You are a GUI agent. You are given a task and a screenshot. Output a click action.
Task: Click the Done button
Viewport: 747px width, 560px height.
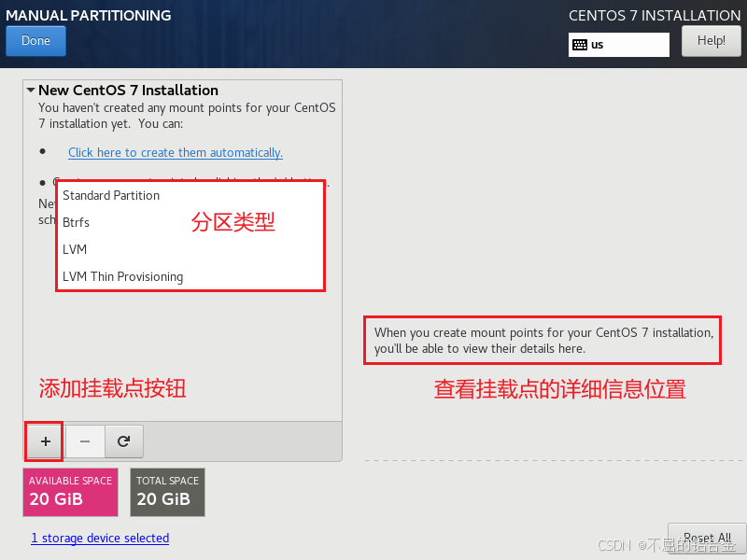[35, 41]
